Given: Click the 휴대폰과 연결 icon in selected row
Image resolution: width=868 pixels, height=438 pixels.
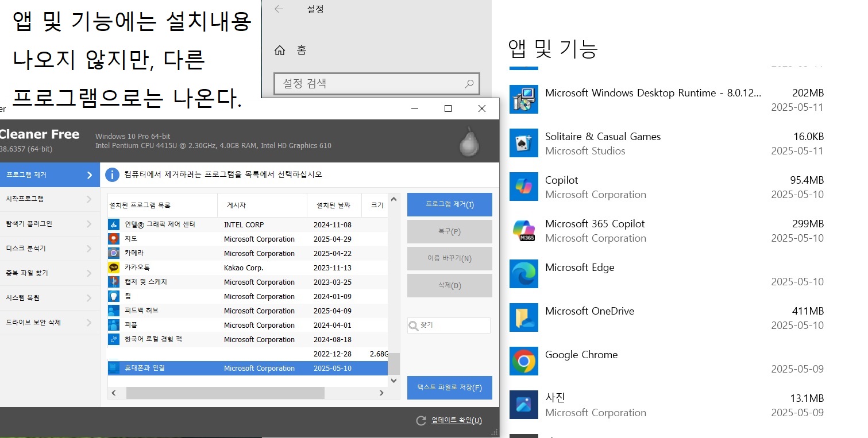Looking at the screenshot, I should pos(113,368).
